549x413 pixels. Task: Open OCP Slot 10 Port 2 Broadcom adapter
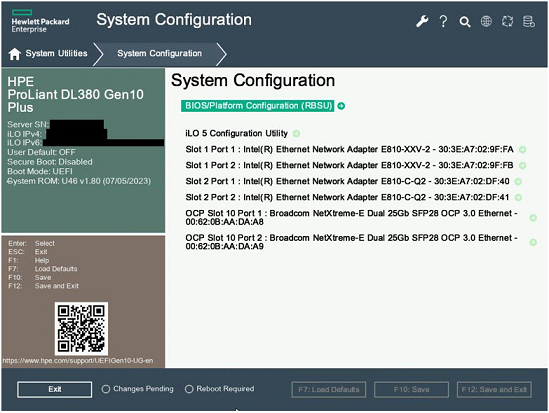click(352, 242)
